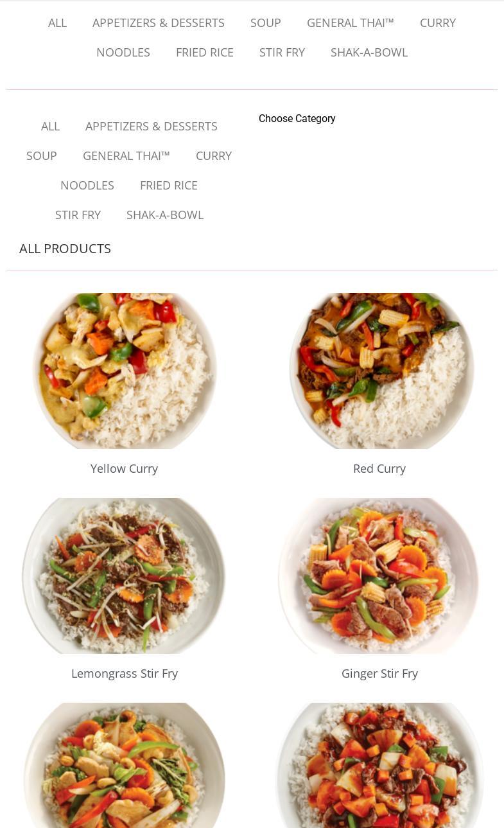Select ALL in the top category menu

[x=57, y=23]
